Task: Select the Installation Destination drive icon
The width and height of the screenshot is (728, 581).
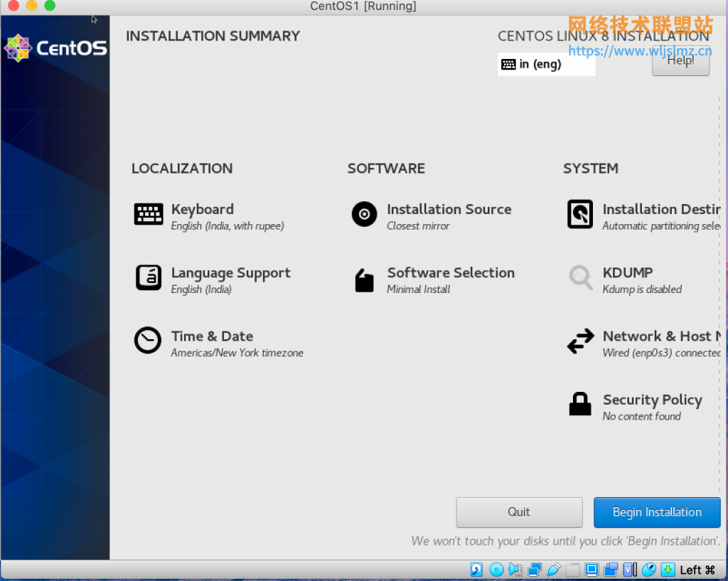Action: [580, 213]
